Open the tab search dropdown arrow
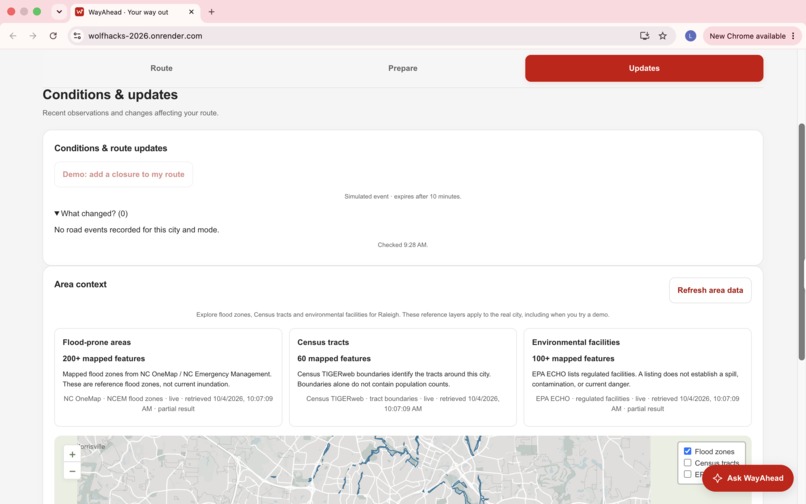The image size is (806, 504). 59,12
